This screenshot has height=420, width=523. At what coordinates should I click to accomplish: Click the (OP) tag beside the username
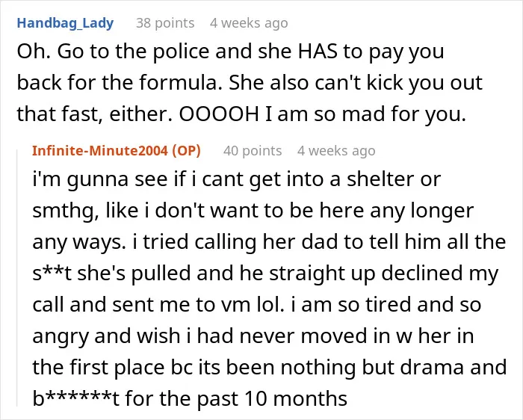pos(187,151)
